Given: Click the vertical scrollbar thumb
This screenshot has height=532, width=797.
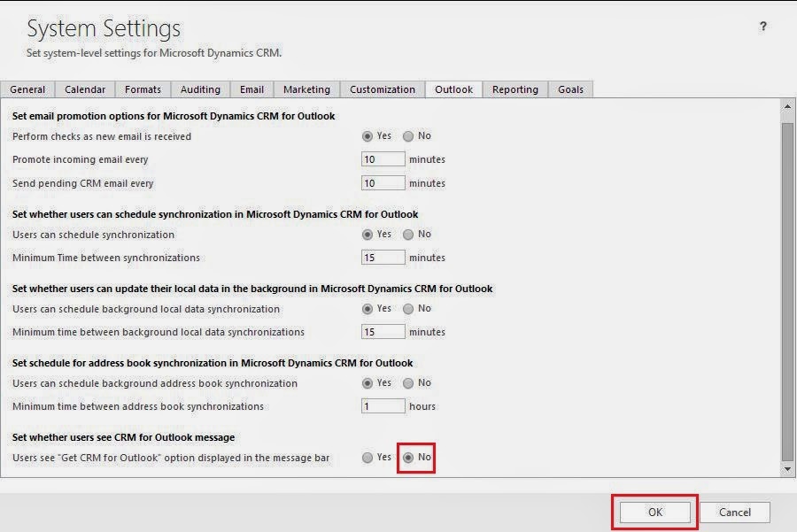Looking at the screenshot, I should click(x=787, y=290).
